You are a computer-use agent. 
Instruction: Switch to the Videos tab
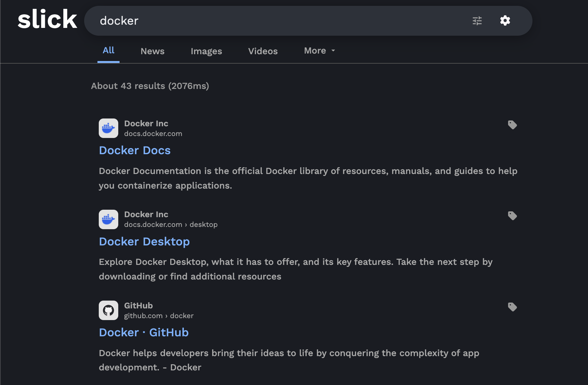(x=262, y=51)
